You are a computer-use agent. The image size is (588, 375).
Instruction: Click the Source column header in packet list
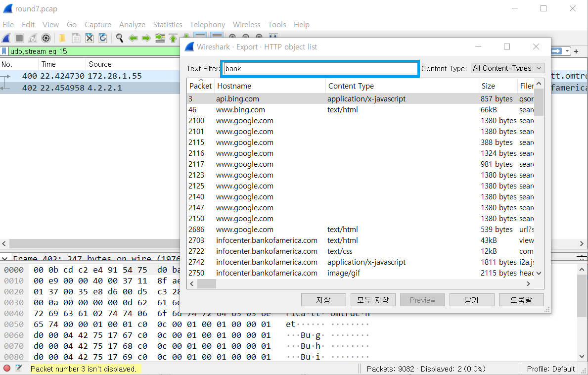(133, 64)
